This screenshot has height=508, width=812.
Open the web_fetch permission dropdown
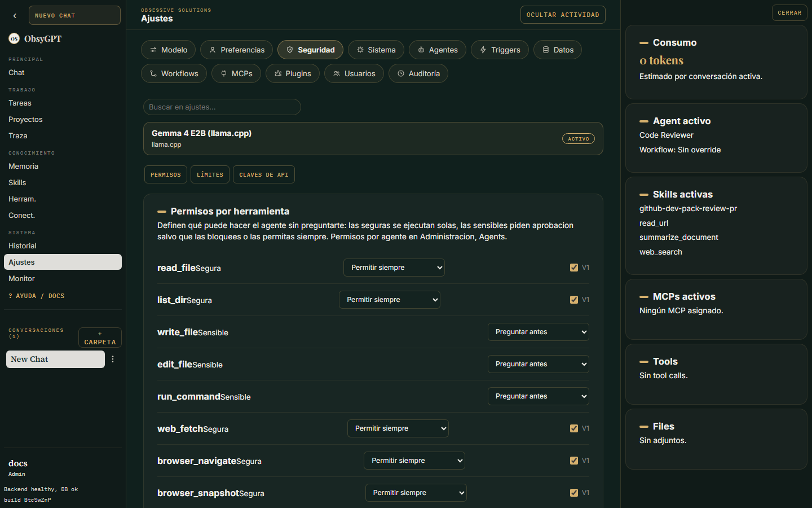tap(398, 428)
